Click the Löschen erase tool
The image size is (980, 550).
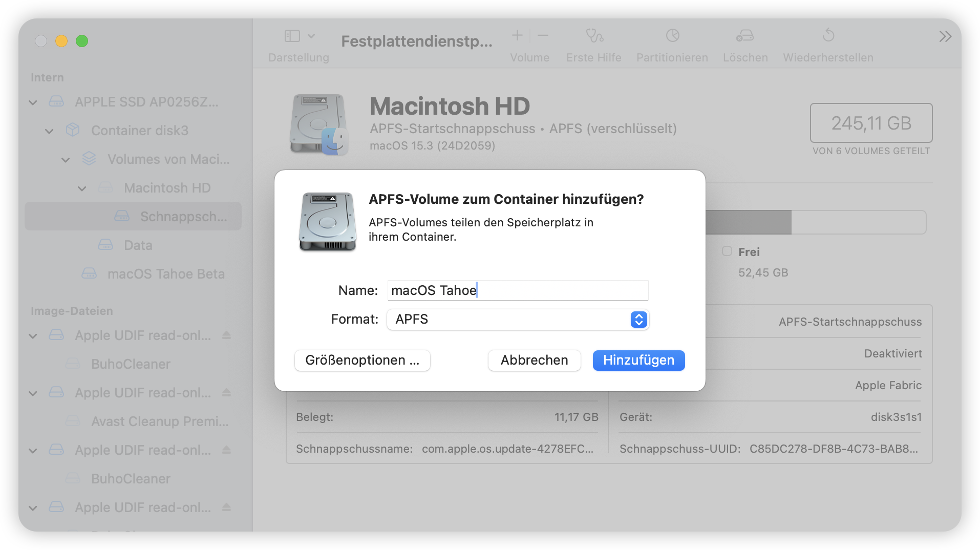745,35
